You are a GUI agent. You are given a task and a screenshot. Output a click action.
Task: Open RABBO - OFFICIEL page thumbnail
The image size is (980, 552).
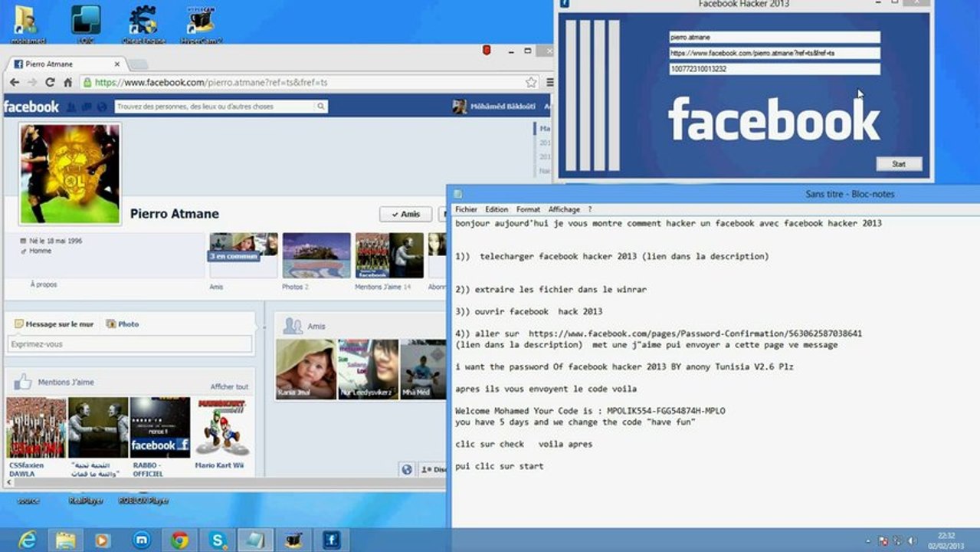(x=160, y=428)
